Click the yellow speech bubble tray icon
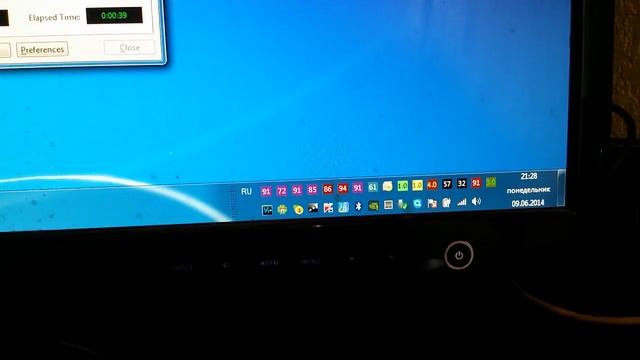 (387, 187)
